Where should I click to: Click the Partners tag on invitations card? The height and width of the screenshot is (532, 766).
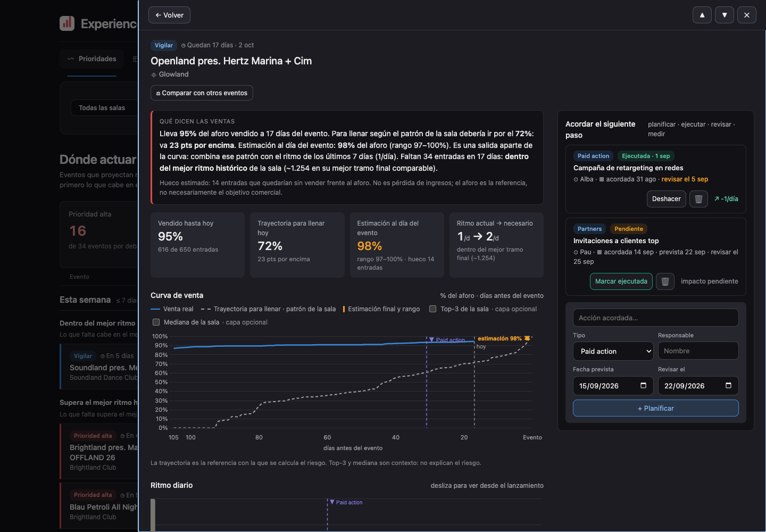pyautogui.click(x=589, y=229)
